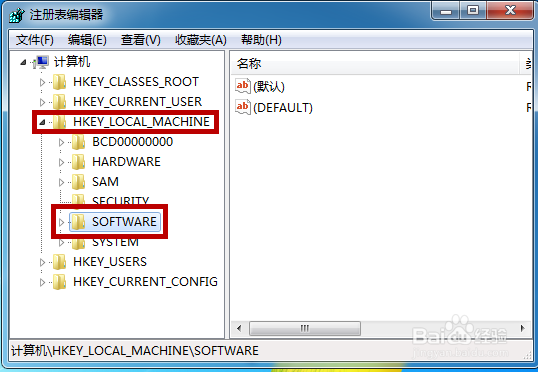Select the SOFTWARE key
The width and height of the screenshot is (538, 372).
(x=124, y=222)
